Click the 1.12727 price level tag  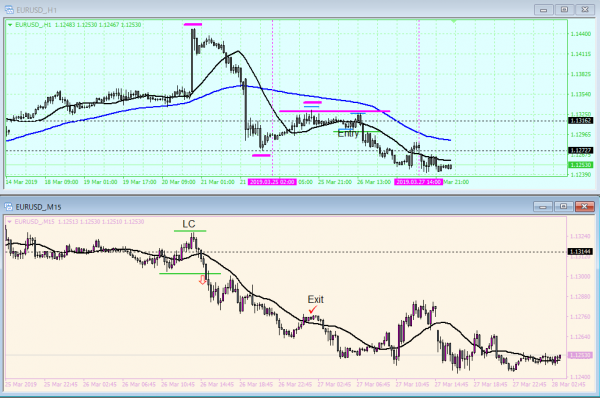click(x=581, y=150)
